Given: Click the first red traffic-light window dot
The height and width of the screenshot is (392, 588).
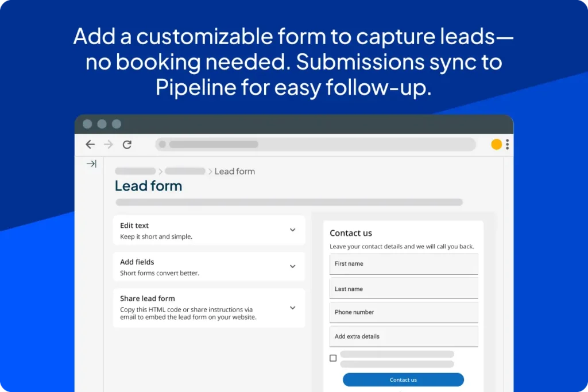Looking at the screenshot, I should click(87, 123).
